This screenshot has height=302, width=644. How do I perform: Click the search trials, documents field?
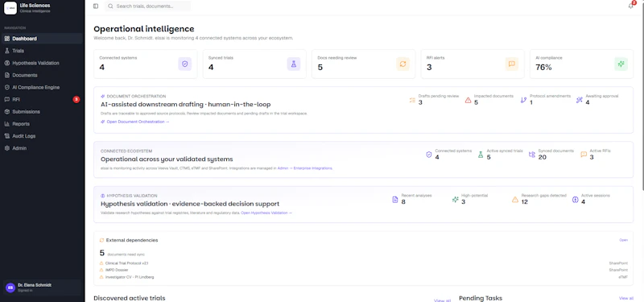[148, 6]
